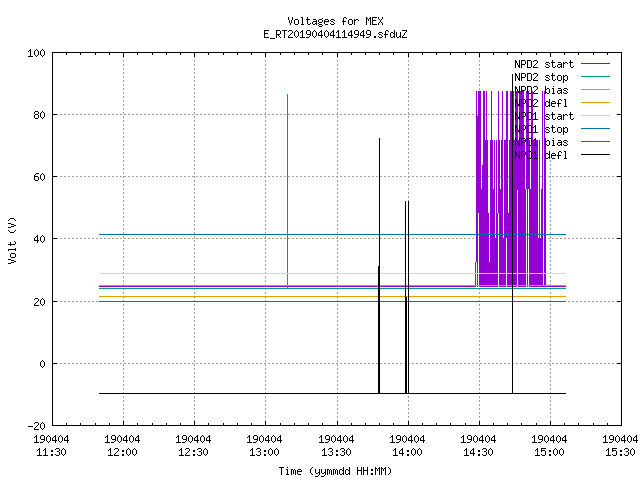
Task: Select the 'NPD1 bias' legend label
Action: click(541, 142)
